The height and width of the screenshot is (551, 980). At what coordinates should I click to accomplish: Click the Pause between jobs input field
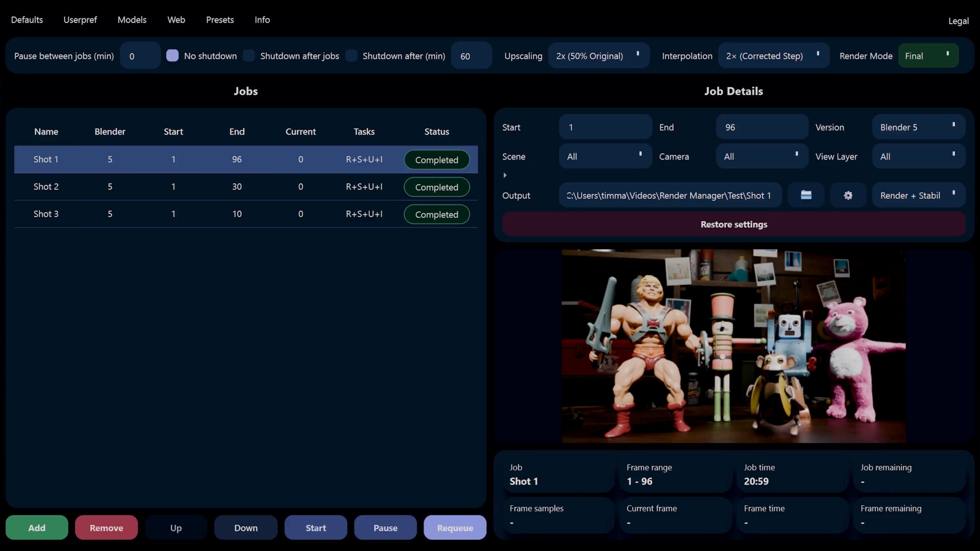140,56
